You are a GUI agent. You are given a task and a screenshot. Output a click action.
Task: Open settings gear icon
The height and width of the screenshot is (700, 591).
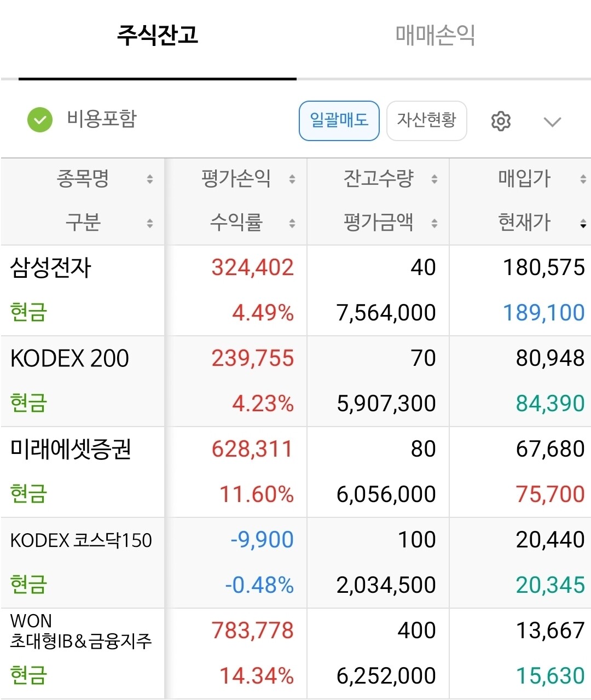(501, 121)
